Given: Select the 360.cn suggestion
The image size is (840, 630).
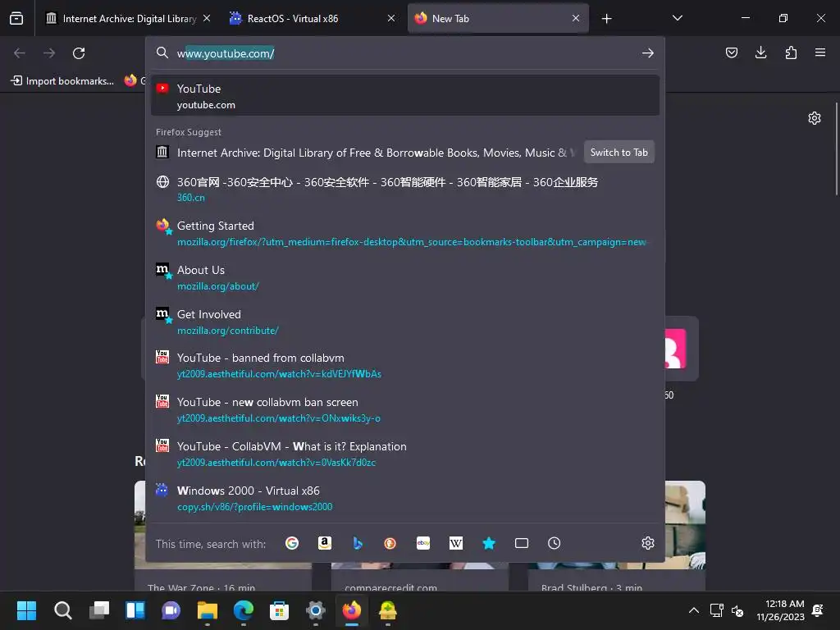Looking at the screenshot, I should pyautogui.click(x=405, y=189).
